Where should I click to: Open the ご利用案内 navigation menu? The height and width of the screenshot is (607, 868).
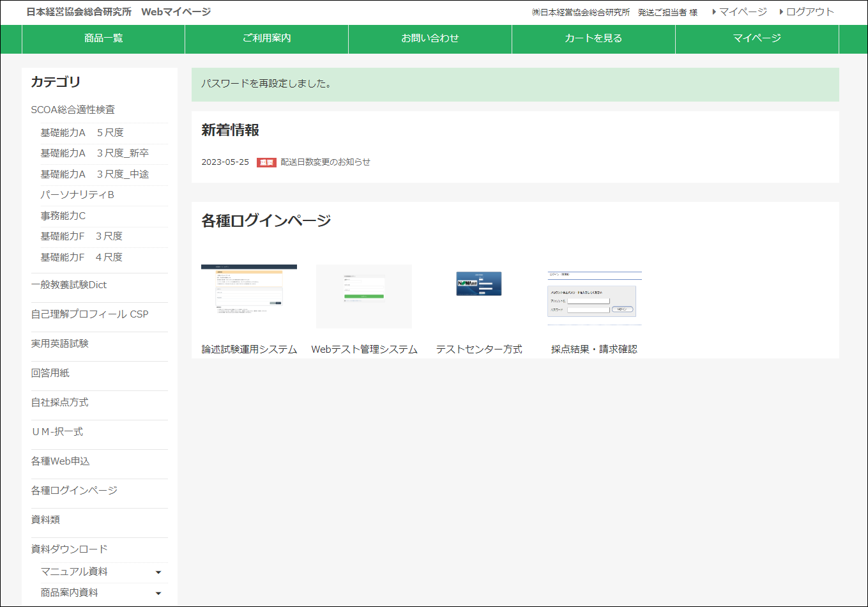tap(266, 39)
